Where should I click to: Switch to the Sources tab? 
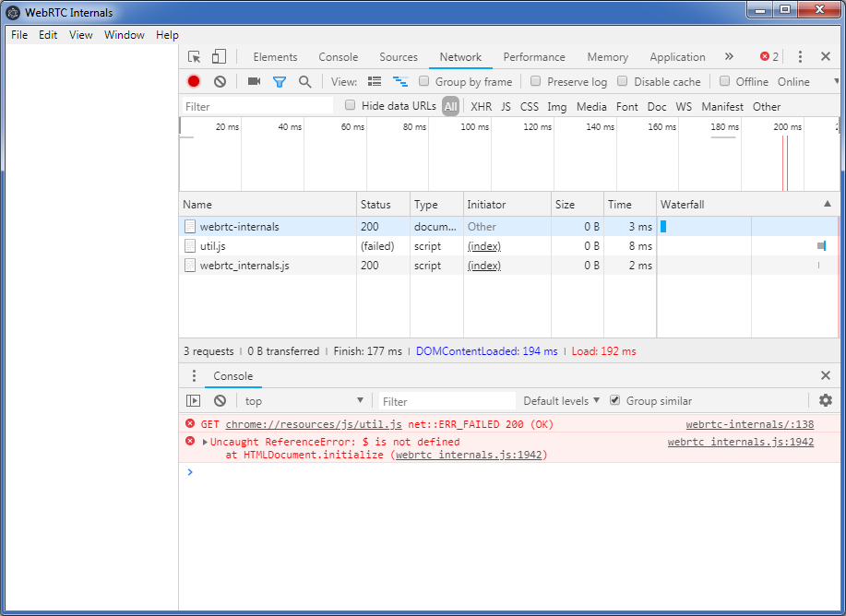399,56
